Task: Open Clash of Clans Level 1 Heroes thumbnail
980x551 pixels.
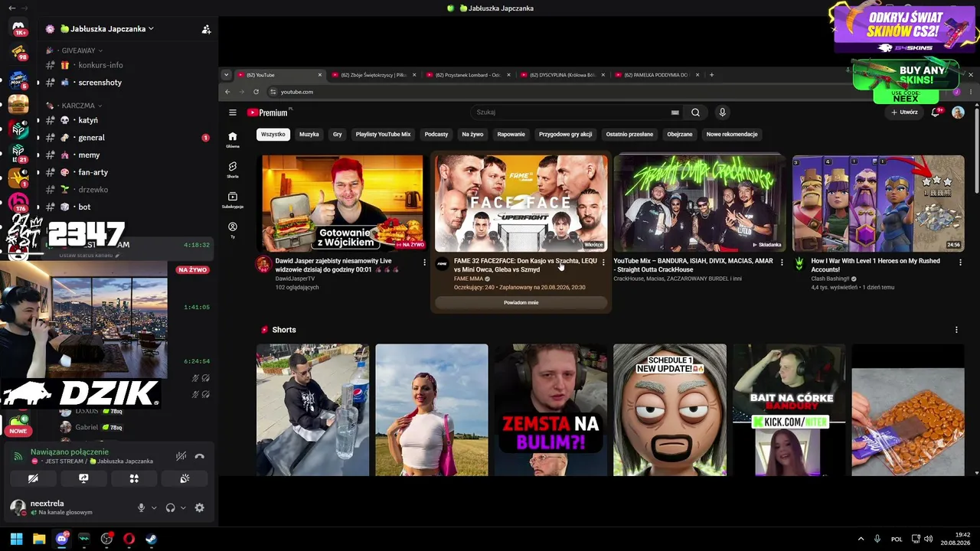Action: click(878, 204)
